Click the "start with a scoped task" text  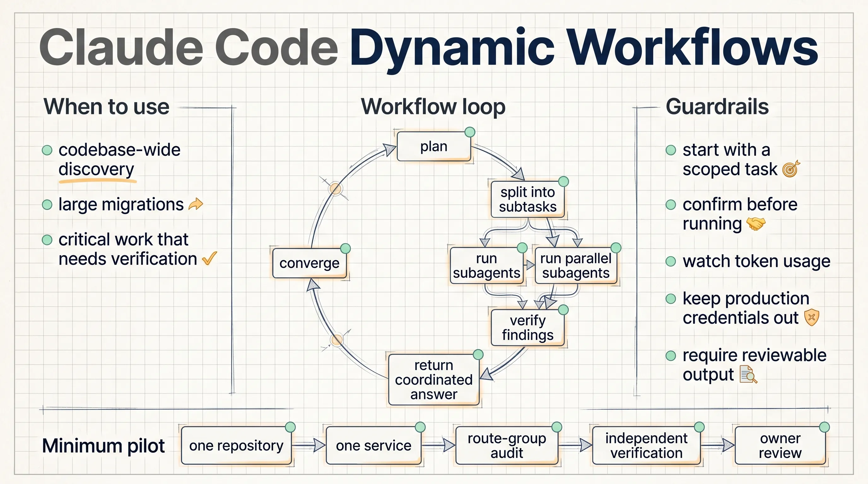[730, 159]
